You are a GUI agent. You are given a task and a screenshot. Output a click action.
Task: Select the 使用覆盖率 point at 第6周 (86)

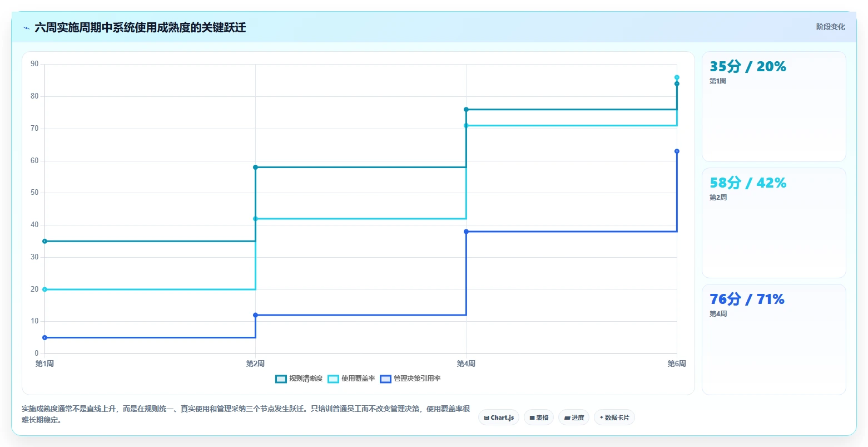coord(677,77)
